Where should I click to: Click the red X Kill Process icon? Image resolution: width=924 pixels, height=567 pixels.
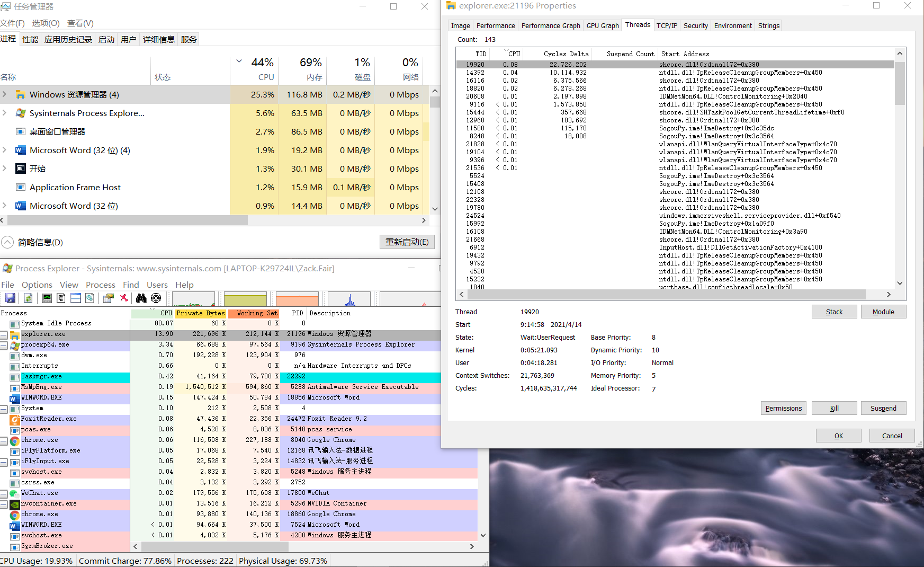click(124, 298)
